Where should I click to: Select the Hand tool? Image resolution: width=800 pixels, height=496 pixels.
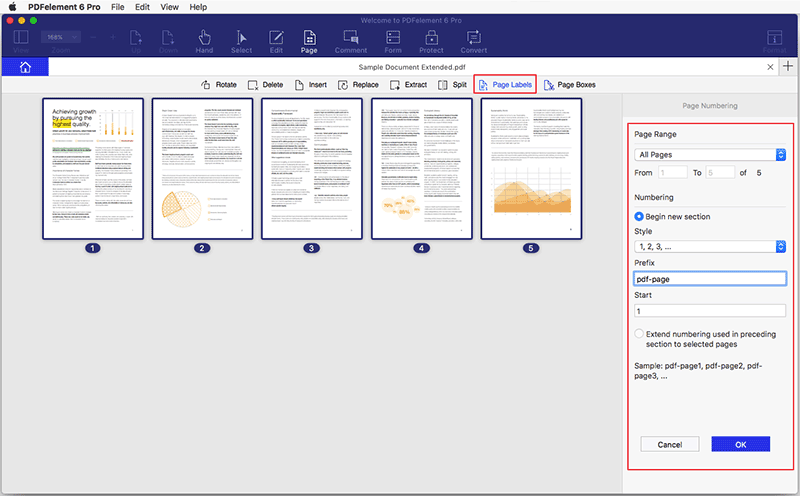[x=204, y=41]
